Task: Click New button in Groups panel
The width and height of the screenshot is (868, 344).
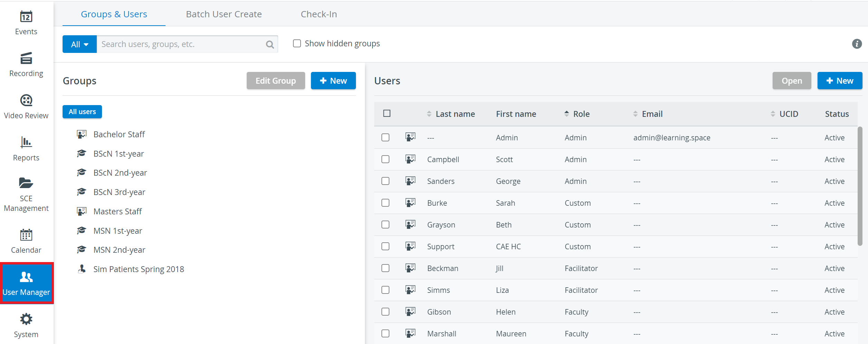Action: coord(333,81)
